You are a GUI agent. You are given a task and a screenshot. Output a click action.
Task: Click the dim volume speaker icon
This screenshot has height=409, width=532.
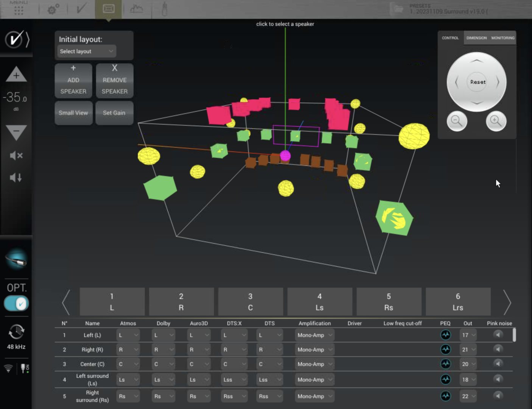(16, 178)
